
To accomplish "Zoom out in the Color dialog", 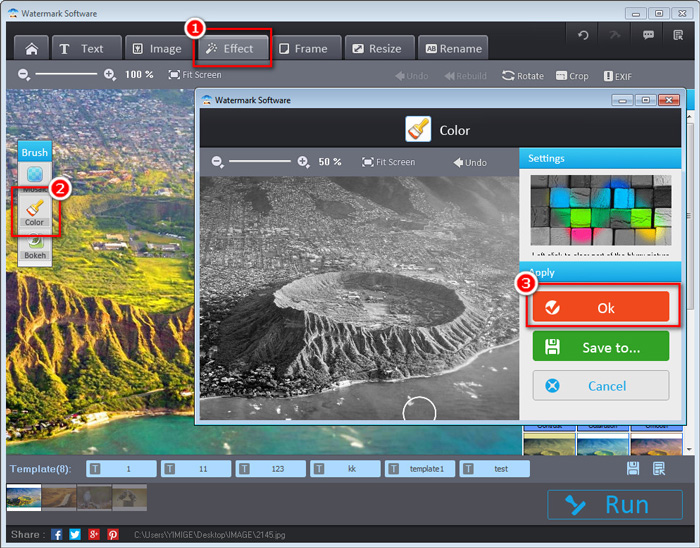I will 217,162.
